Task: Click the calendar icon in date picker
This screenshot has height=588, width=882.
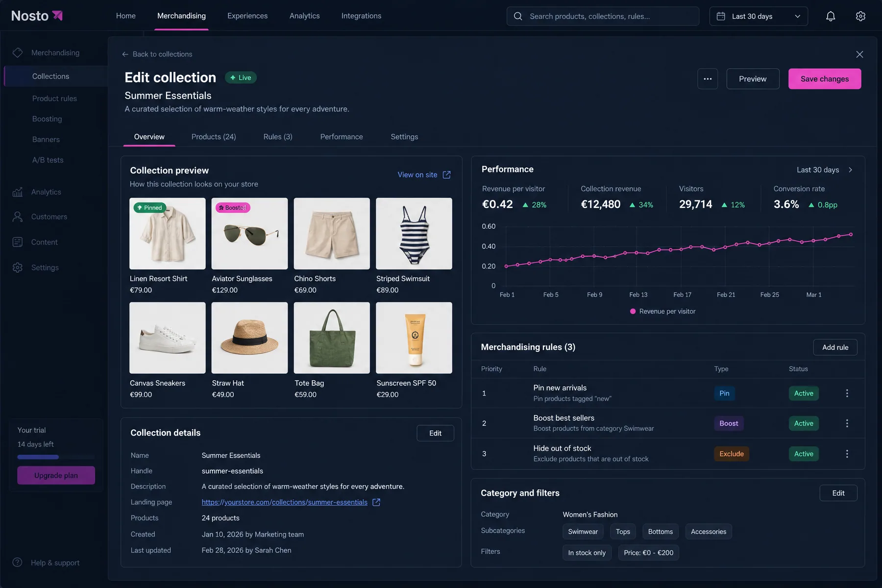Action: [721, 16]
